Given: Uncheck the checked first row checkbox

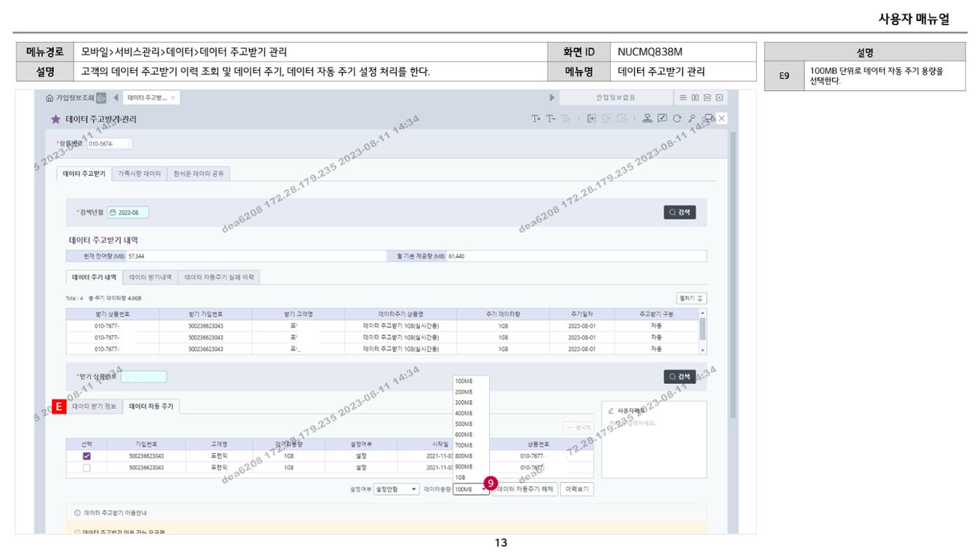Looking at the screenshot, I should click(87, 455).
